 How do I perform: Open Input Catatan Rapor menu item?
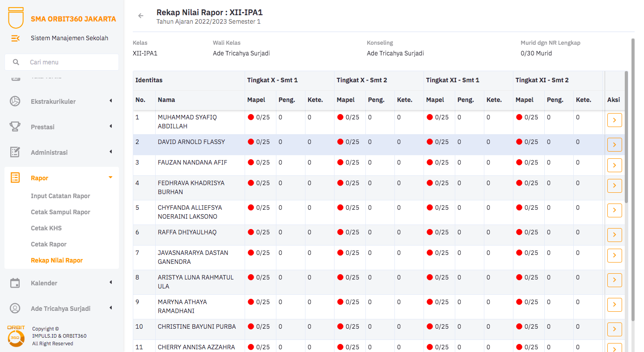pyautogui.click(x=60, y=196)
